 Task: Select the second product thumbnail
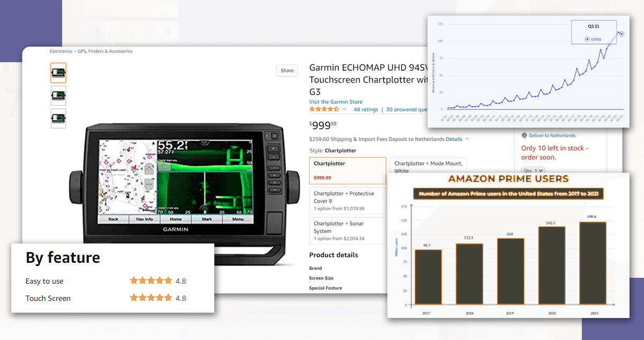[58, 95]
